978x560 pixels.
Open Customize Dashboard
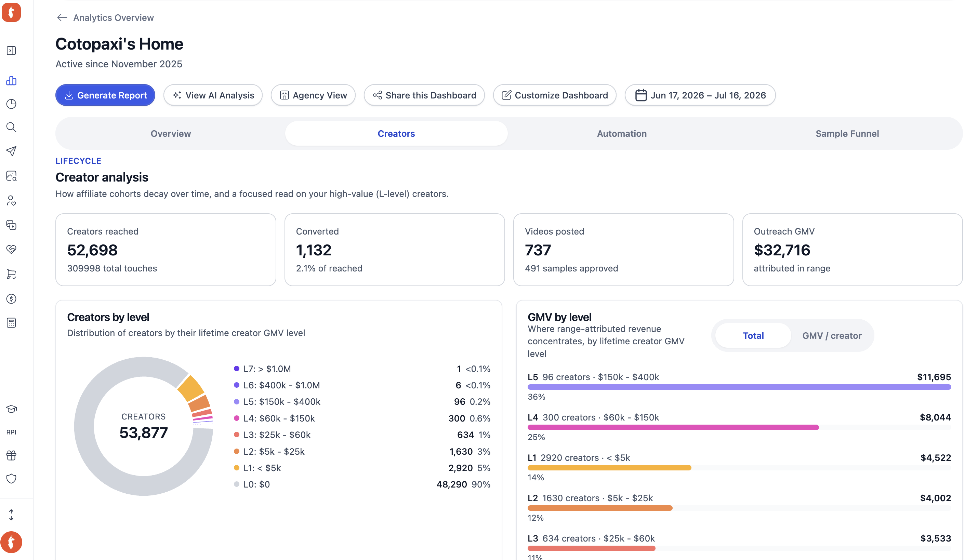[554, 95]
